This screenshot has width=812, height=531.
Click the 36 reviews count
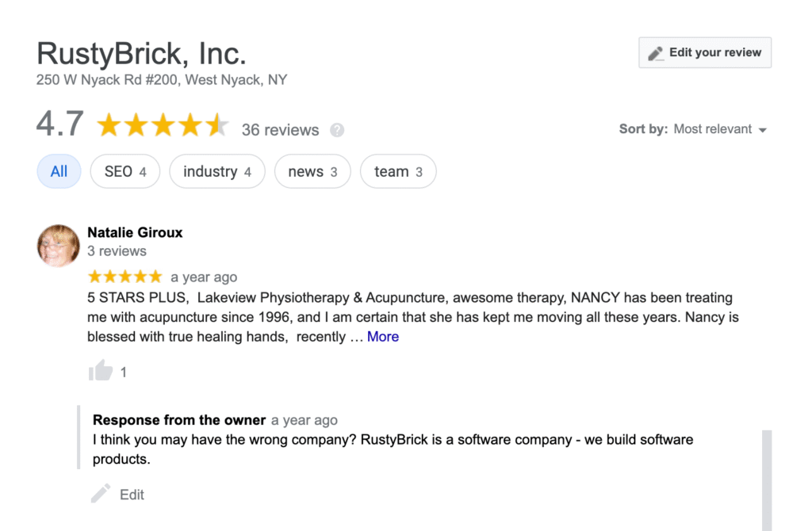[x=280, y=130]
